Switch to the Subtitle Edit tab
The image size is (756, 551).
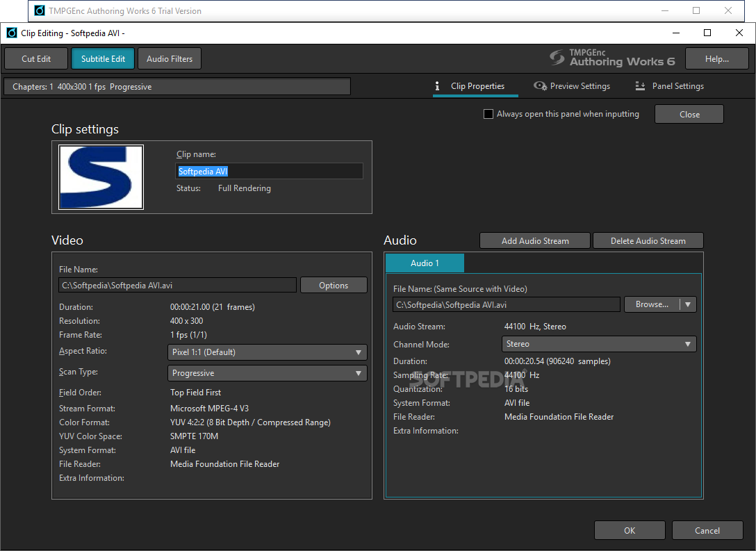pos(103,59)
